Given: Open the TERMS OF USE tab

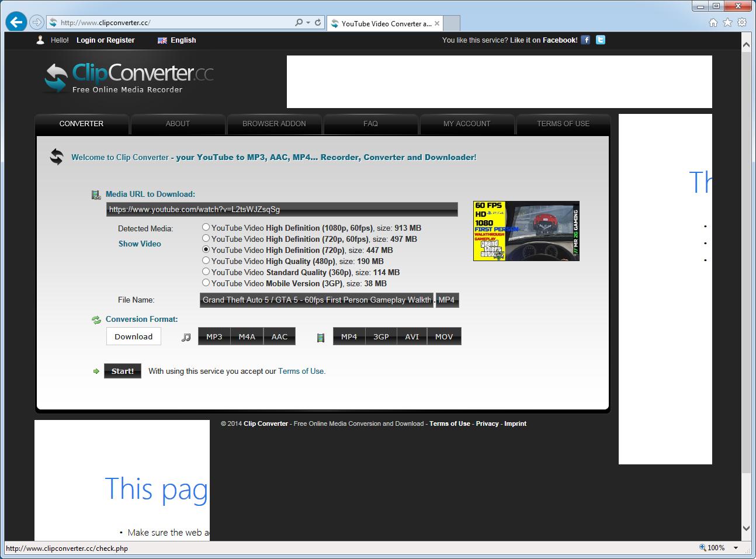Looking at the screenshot, I should point(563,124).
